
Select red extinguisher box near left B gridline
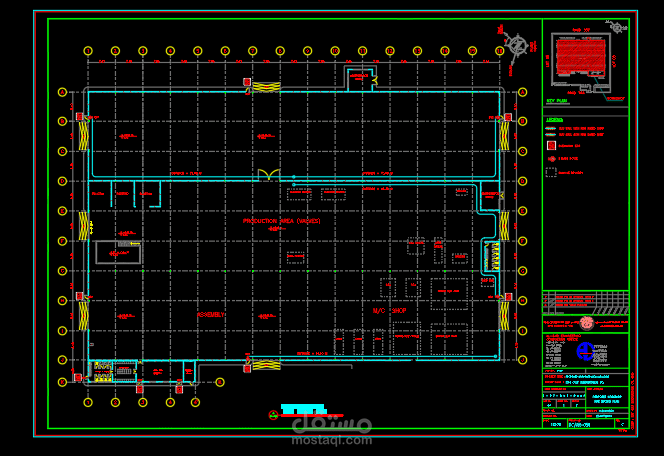pos(79,116)
